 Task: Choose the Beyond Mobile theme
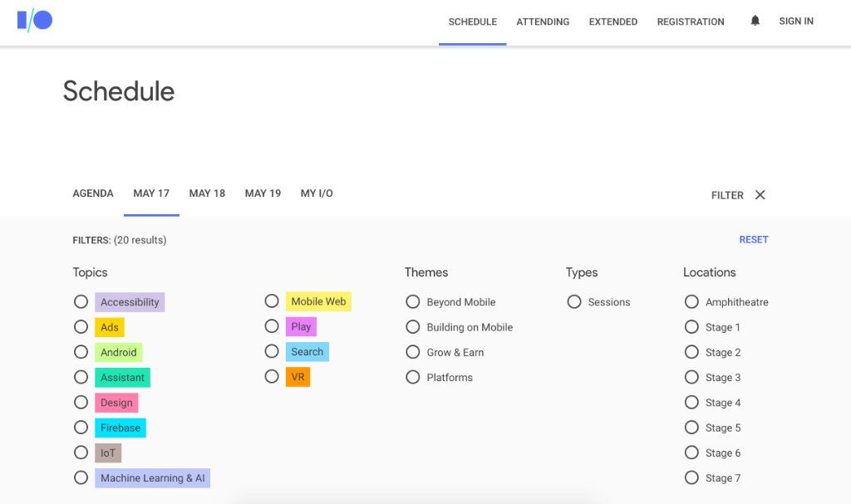pos(413,301)
